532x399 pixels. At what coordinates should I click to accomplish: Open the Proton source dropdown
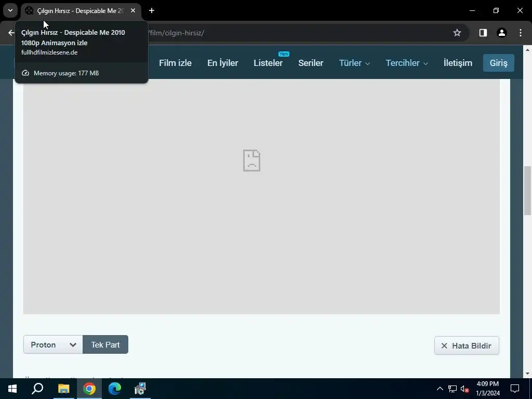click(53, 344)
